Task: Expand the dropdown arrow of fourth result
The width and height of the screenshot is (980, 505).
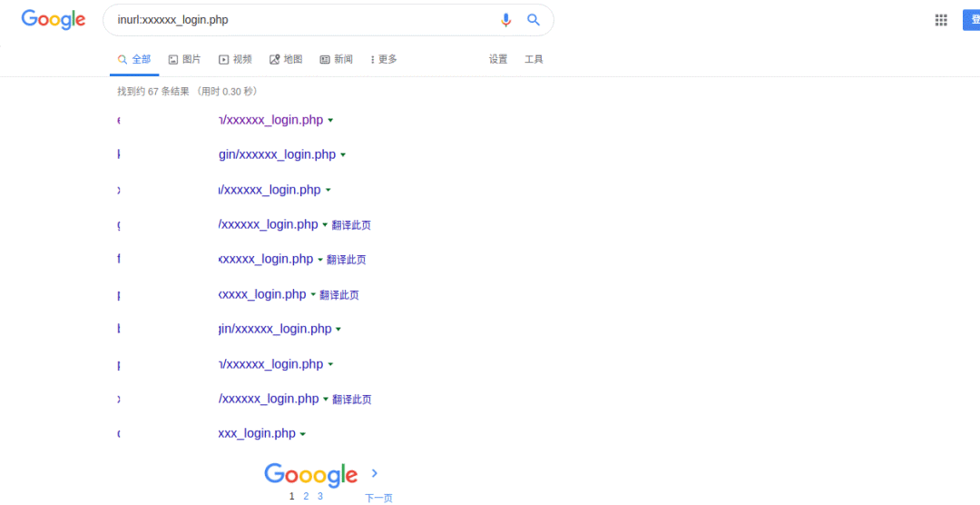Action: (x=325, y=225)
